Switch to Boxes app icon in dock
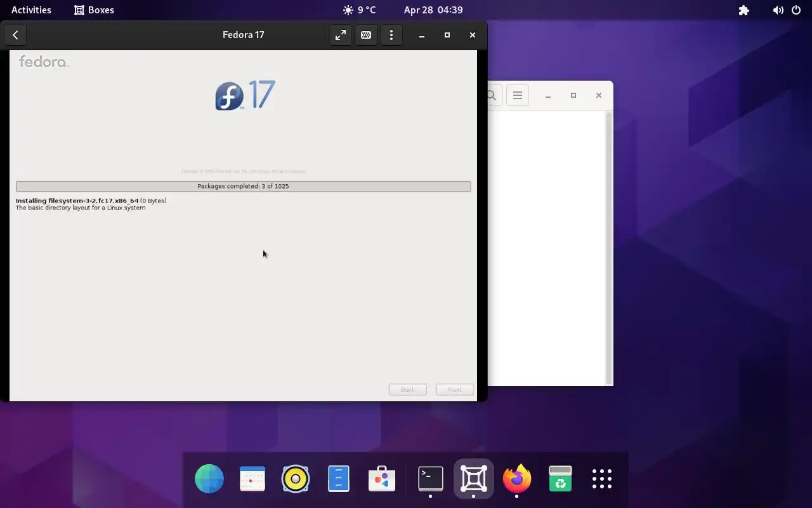The height and width of the screenshot is (508, 812). click(x=474, y=479)
